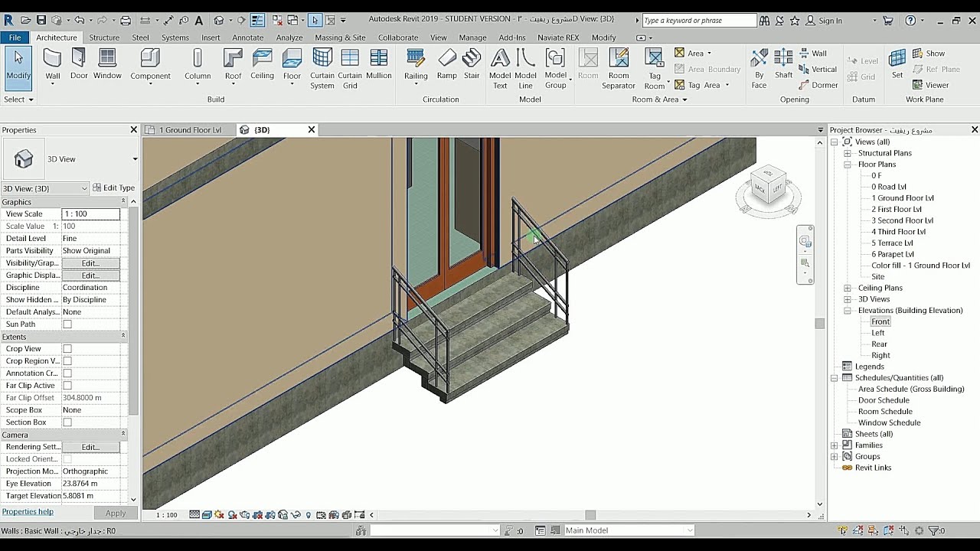Select the By Face opening tool

pos(759,69)
